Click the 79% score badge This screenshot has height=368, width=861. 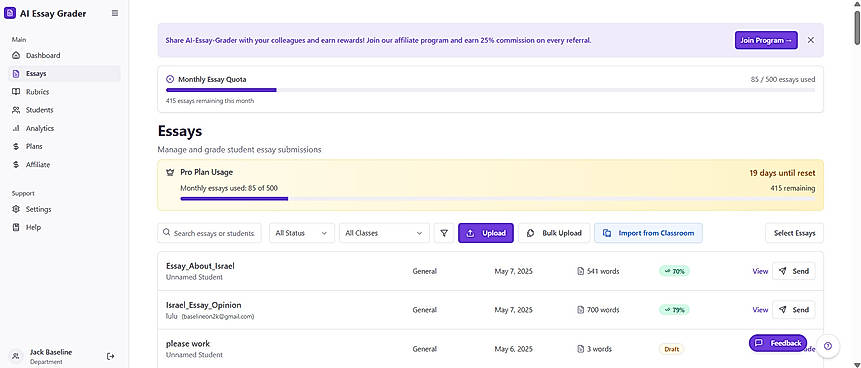tap(674, 310)
